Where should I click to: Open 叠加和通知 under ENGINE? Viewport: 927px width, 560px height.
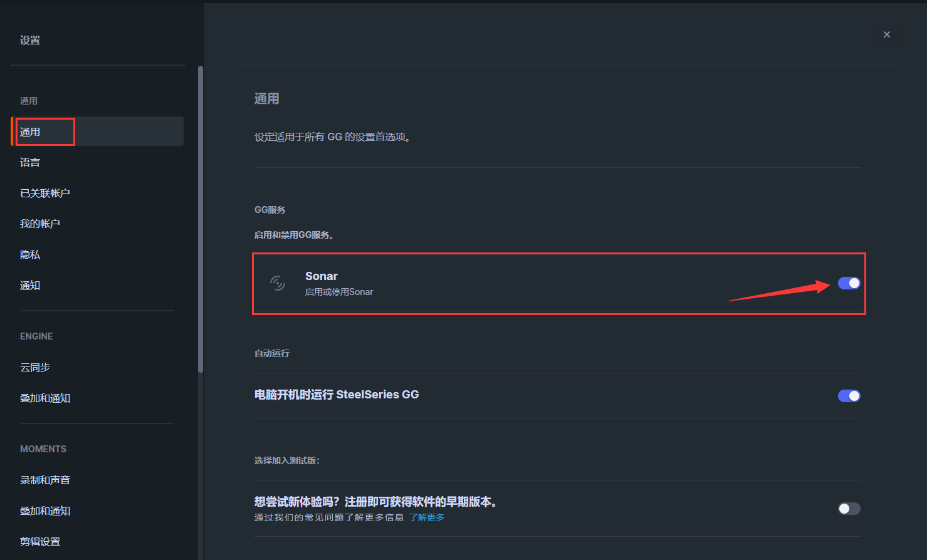point(45,398)
